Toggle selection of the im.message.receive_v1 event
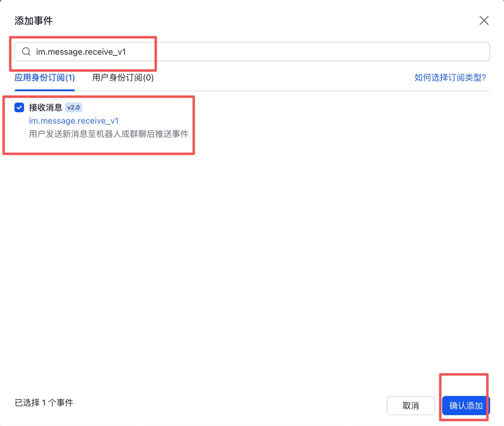The height and width of the screenshot is (426, 504). [x=19, y=107]
